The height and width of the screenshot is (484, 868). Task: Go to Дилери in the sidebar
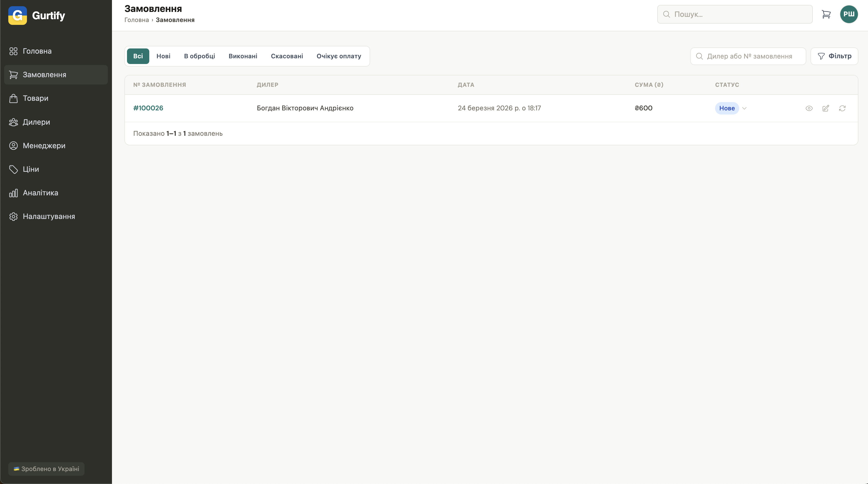[x=36, y=122]
